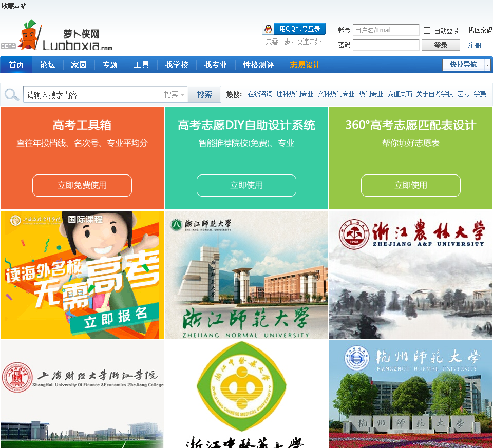Click the 高考工具箱 card title
The width and height of the screenshot is (493, 448).
[x=82, y=125]
